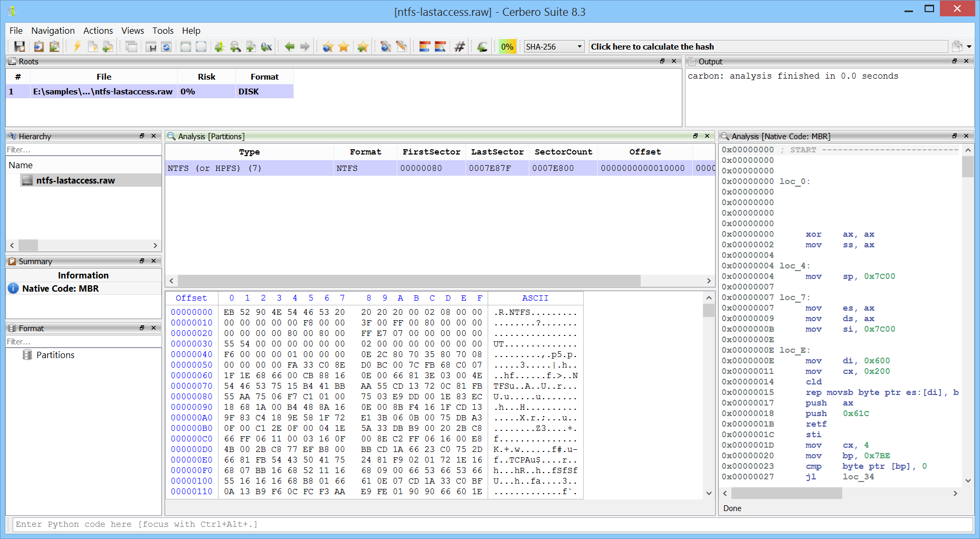980x539 pixels.
Task: Click the Format panel filter input field
Action: pyautogui.click(x=83, y=342)
